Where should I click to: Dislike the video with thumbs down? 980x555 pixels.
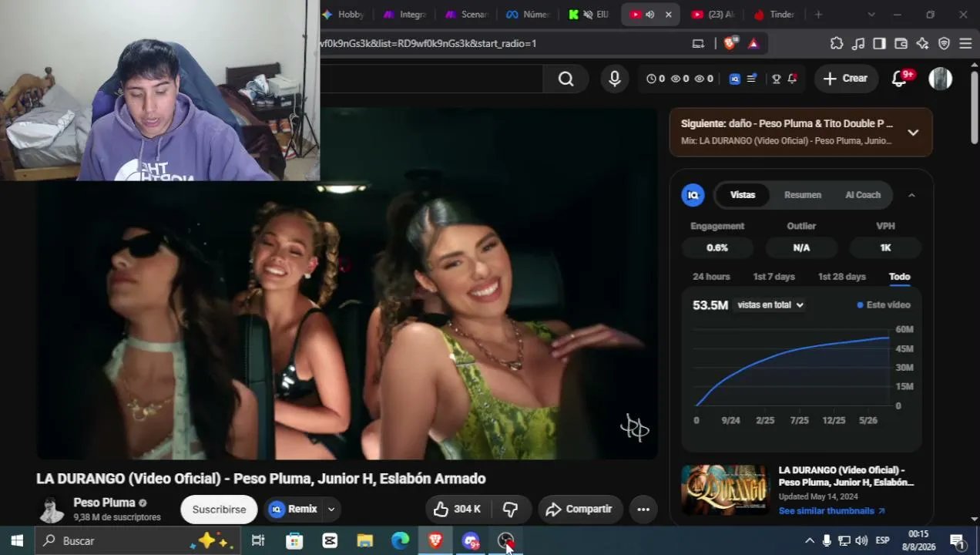click(510, 509)
